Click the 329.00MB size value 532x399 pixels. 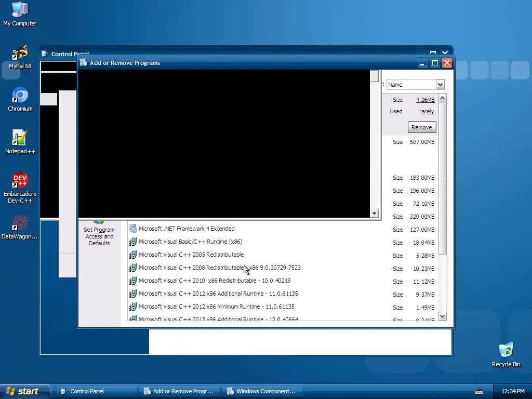(x=422, y=217)
